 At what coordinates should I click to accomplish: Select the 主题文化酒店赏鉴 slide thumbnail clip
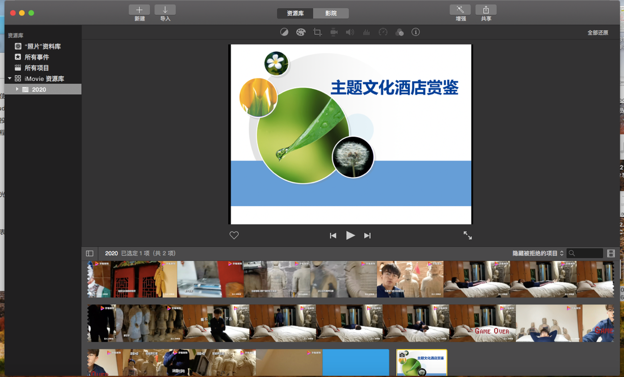click(421, 363)
